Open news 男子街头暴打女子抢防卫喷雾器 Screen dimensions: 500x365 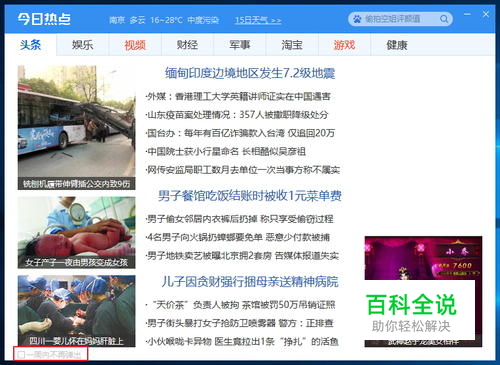point(240,323)
